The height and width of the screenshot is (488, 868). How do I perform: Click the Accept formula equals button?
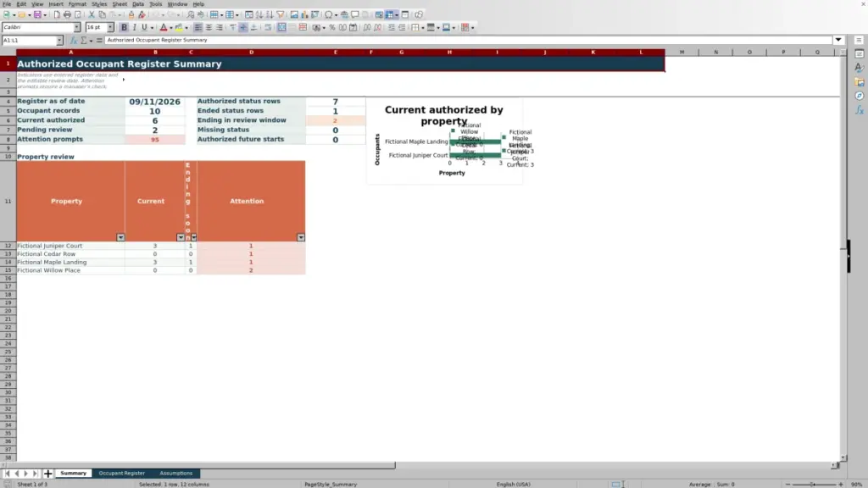[99, 41]
